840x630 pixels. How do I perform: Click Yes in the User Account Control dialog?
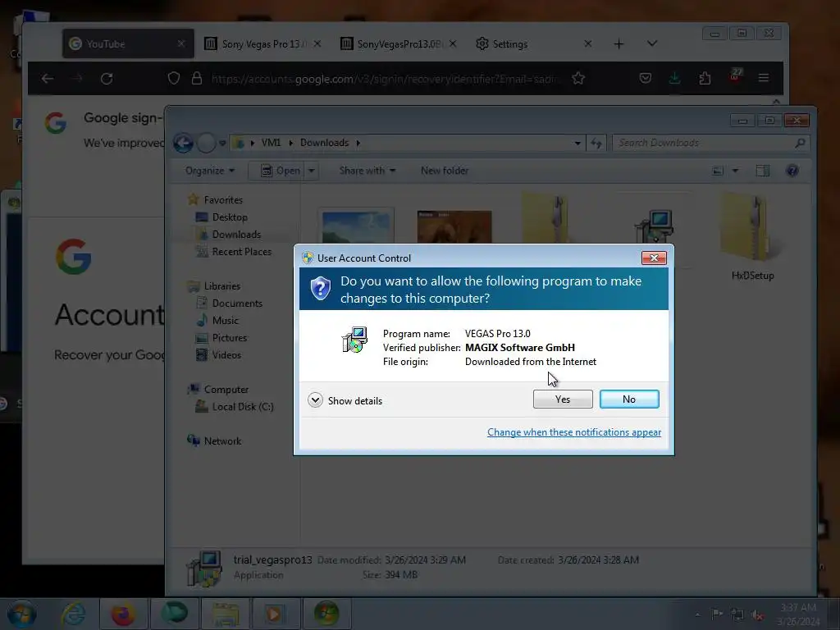coord(563,399)
